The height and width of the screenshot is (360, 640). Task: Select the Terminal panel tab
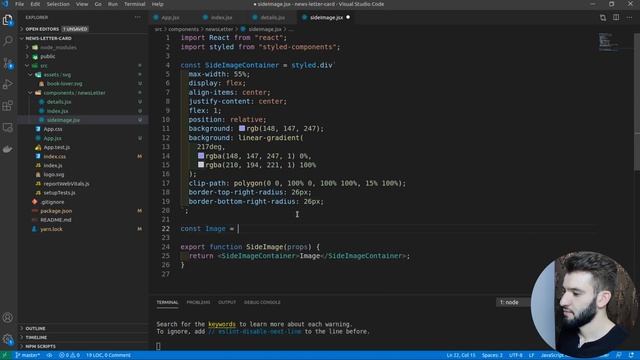pyautogui.click(x=167, y=302)
